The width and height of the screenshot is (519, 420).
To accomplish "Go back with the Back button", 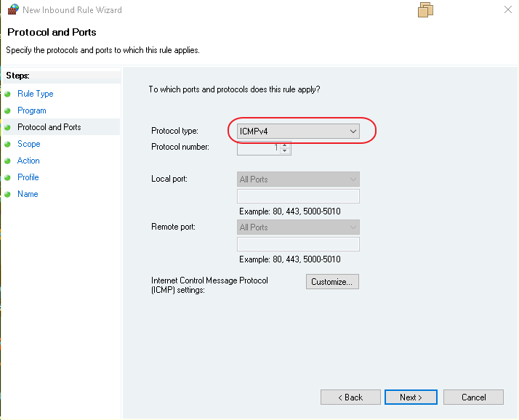I will (350, 397).
